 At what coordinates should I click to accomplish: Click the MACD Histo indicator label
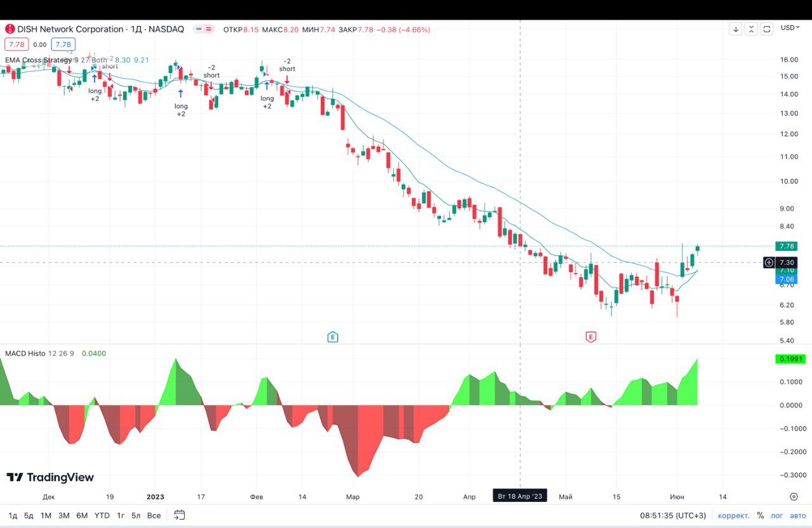click(25, 353)
